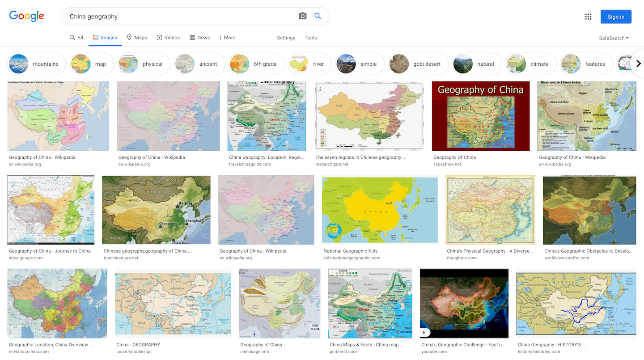644x360 pixels.
Task: Expand the More menu
Action: coord(228,38)
